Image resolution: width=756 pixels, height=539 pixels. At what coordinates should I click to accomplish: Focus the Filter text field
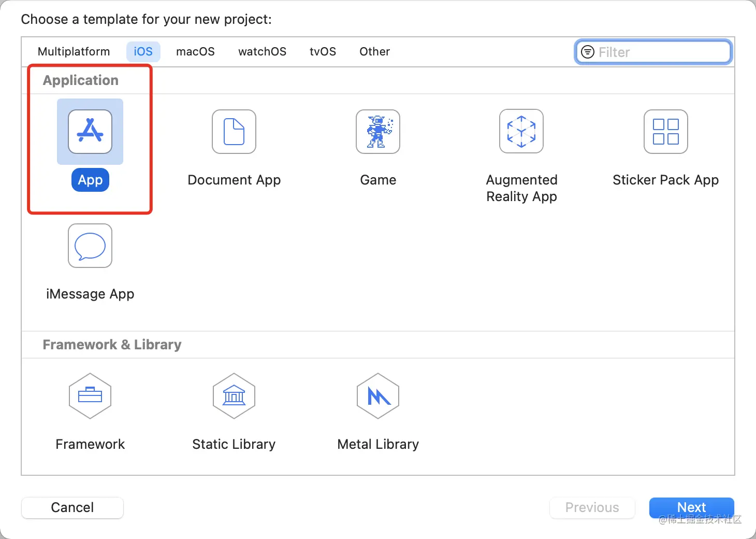click(653, 52)
